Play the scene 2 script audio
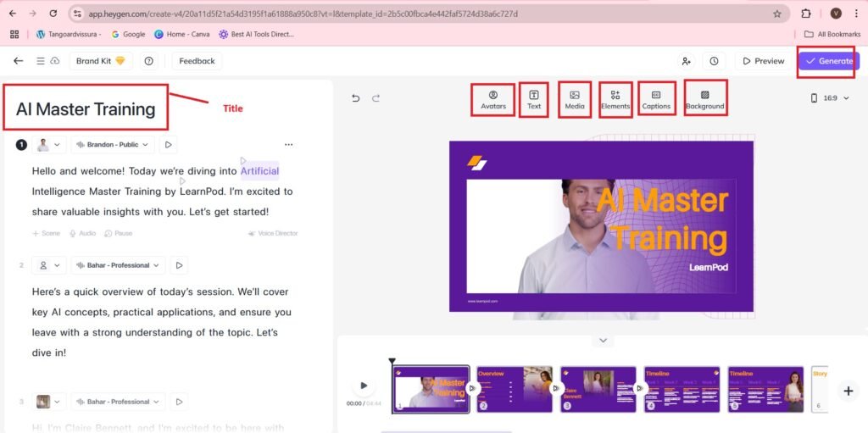This screenshot has height=433, width=868. 179,265
